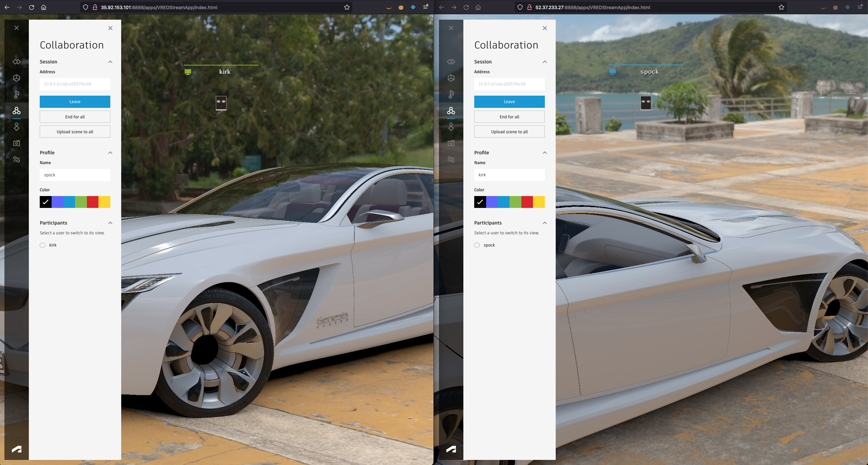Click End for all button
This screenshot has height=465, width=868.
pyautogui.click(x=75, y=116)
